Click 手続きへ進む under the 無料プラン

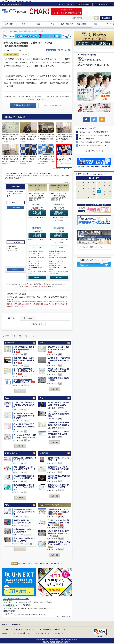click(x=15, y=207)
